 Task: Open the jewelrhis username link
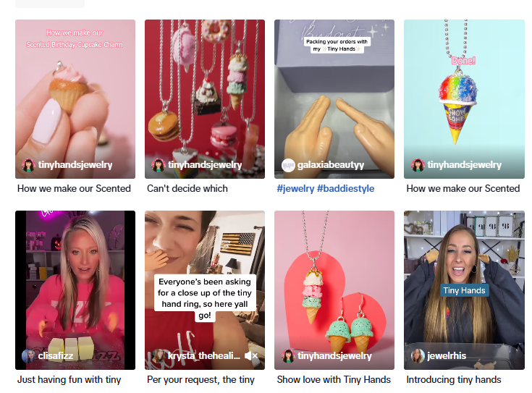click(x=447, y=355)
